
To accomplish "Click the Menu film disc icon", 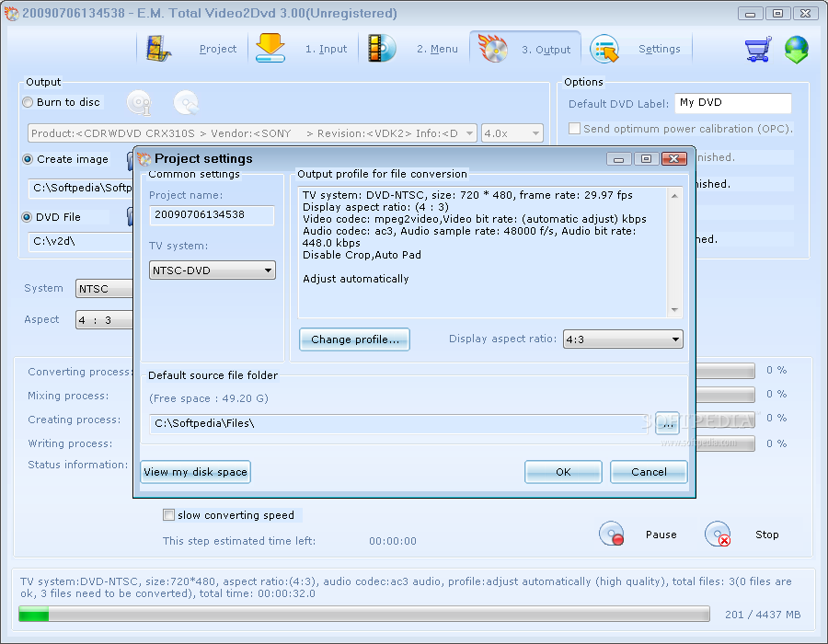I will coord(381,48).
